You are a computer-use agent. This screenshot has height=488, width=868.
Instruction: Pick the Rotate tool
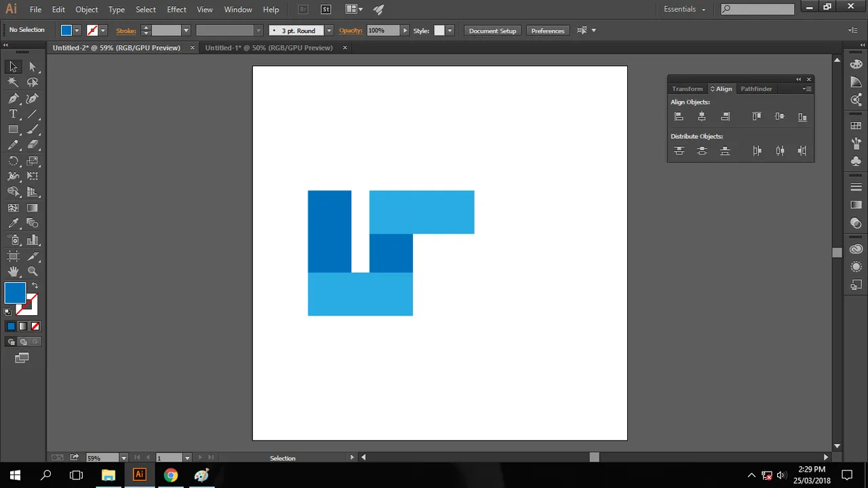tap(13, 161)
